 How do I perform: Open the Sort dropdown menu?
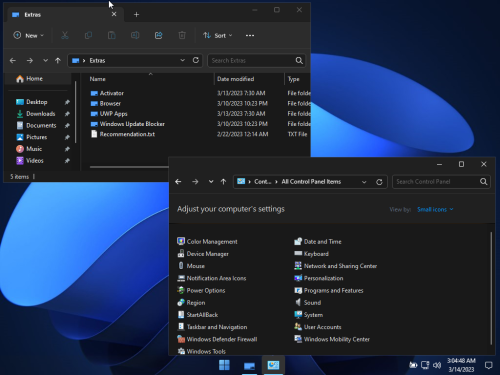pyautogui.click(x=218, y=35)
